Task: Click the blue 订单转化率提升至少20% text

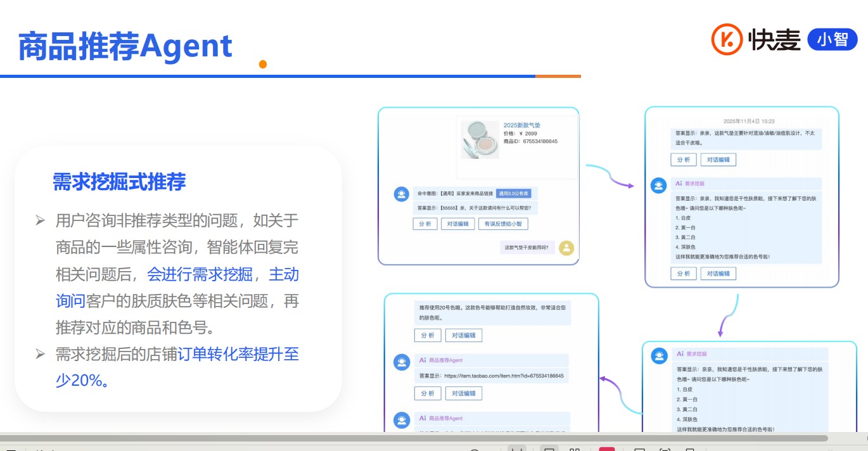Action: [177, 367]
